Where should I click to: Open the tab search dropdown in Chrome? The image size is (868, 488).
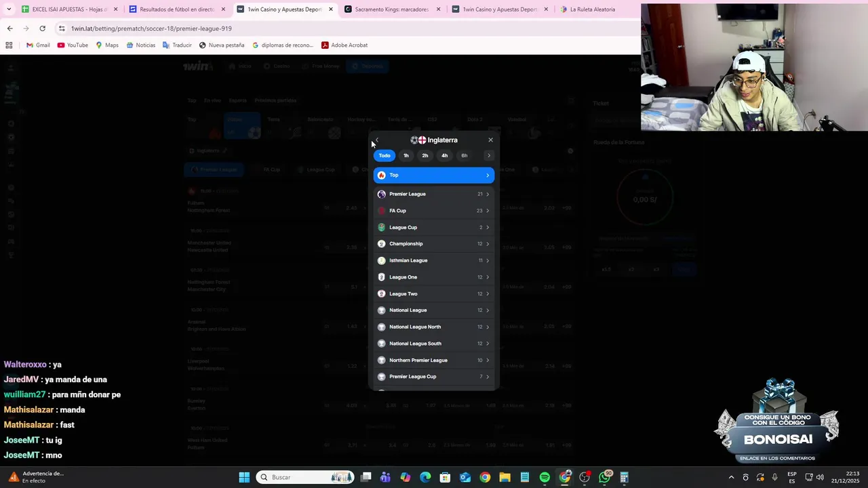9,9
